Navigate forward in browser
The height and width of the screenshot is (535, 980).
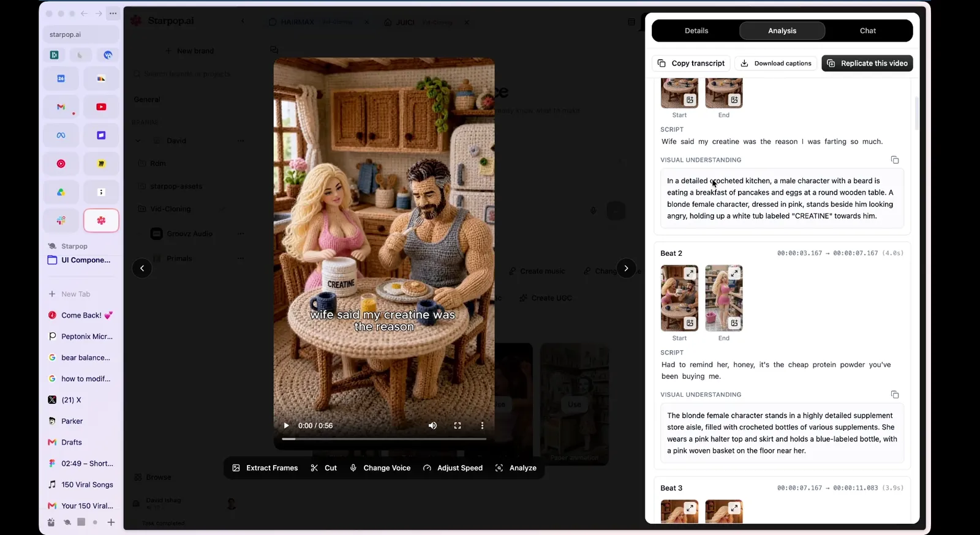(99, 13)
